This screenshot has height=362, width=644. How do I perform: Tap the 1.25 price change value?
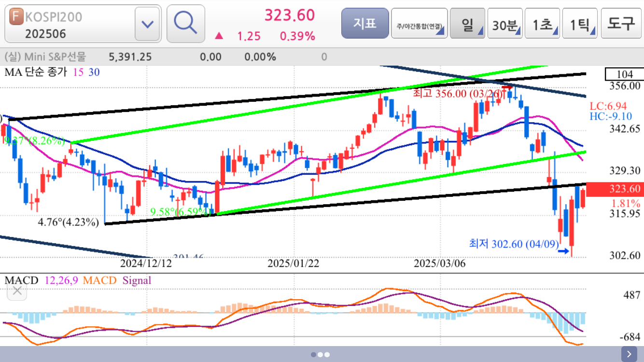(249, 36)
